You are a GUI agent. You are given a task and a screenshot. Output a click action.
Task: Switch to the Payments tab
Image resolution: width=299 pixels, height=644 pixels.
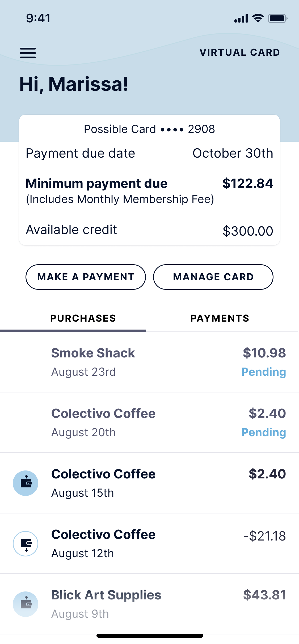pos(220,318)
